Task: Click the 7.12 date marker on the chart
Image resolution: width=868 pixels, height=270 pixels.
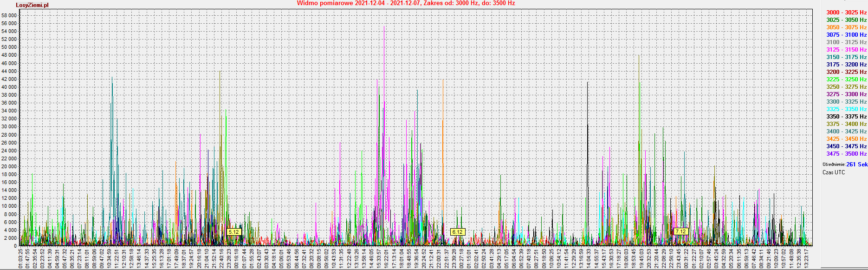Action: (680, 231)
